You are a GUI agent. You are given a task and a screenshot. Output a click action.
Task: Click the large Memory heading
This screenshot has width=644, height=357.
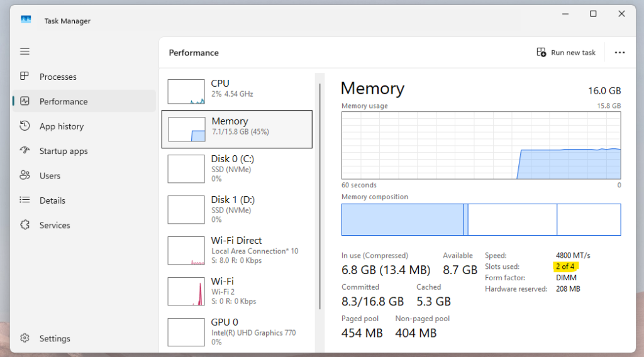tap(372, 88)
